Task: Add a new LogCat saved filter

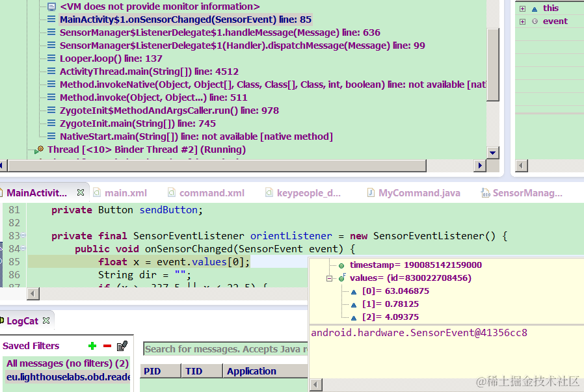Action: [x=92, y=346]
